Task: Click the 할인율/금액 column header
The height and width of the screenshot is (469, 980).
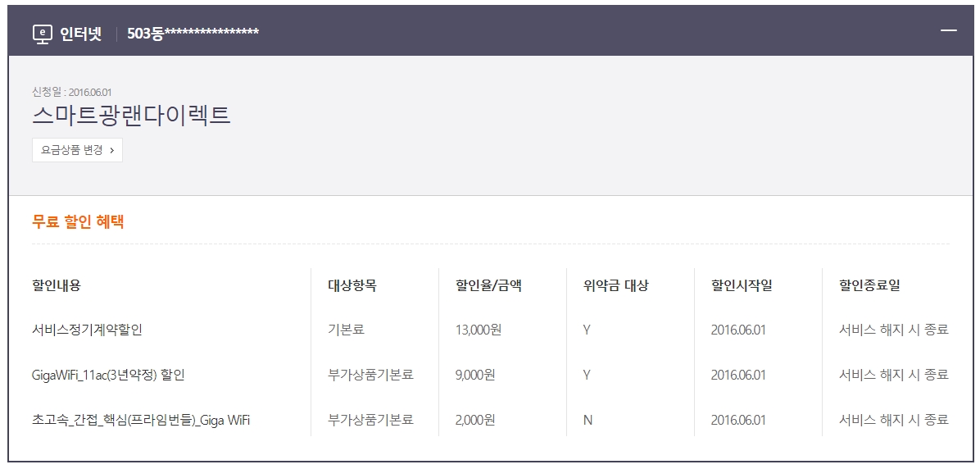Action: coord(488,285)
